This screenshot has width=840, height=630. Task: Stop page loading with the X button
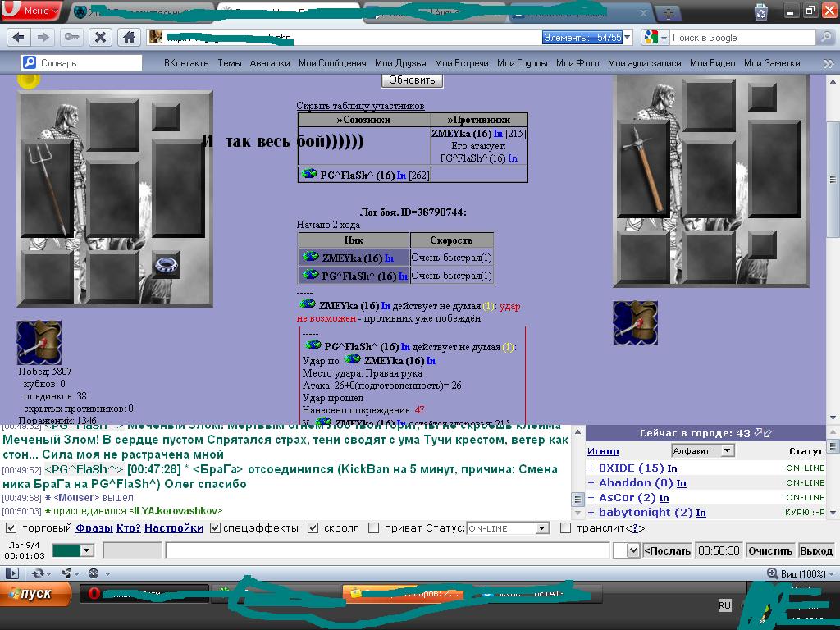100,37
